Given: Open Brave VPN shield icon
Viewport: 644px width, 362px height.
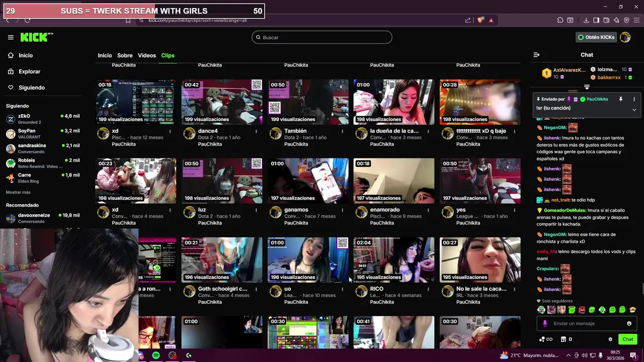Looking at the screenshot, I should pyautogui.click(x=626, y=20).
